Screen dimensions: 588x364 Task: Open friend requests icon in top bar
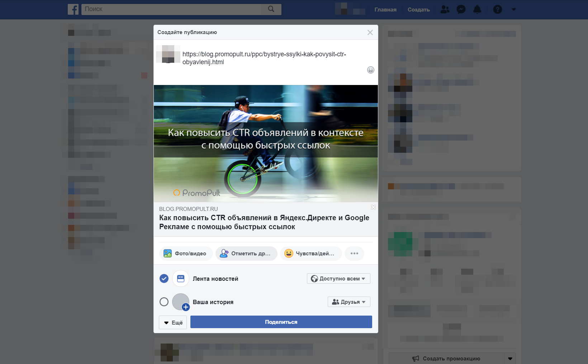pos(445,9)
